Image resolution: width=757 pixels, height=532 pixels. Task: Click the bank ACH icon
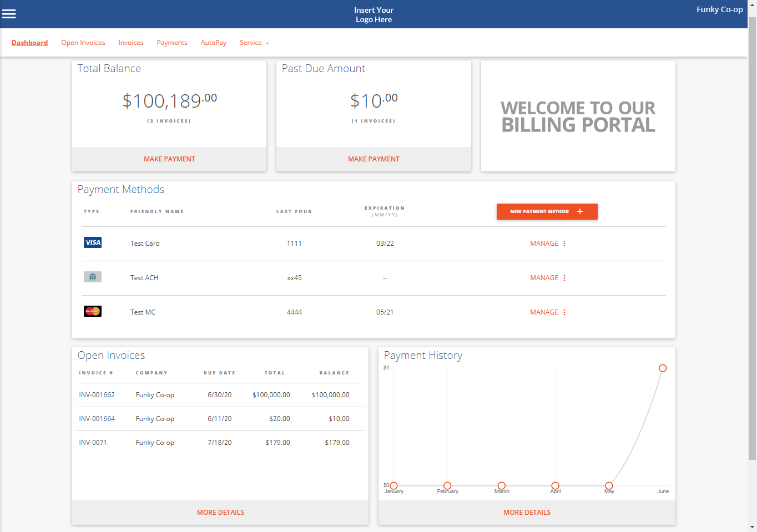(x=93, y=277)
